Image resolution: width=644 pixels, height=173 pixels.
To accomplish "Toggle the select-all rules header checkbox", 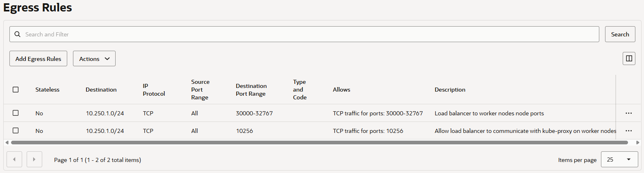I will point(16,90).
